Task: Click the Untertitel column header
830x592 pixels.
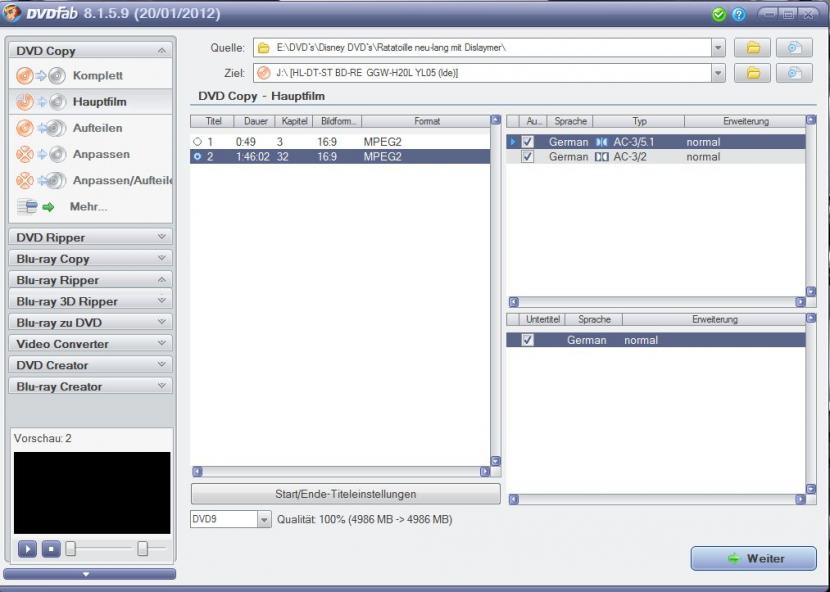Action: tap(543, 319)
